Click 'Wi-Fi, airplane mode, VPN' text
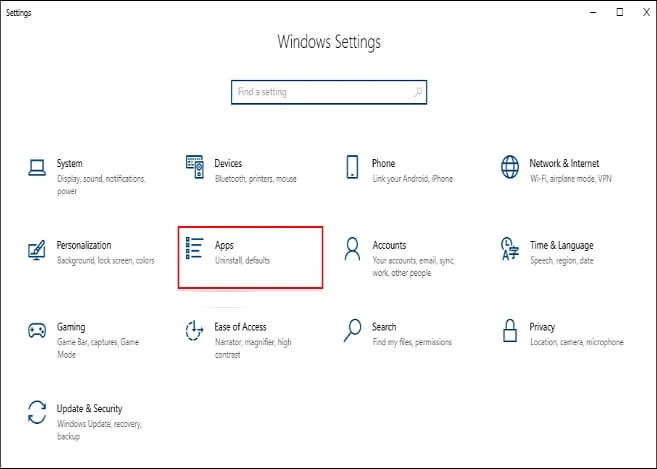The width and height of the screenshot is (657, 469). click(571, 179)
